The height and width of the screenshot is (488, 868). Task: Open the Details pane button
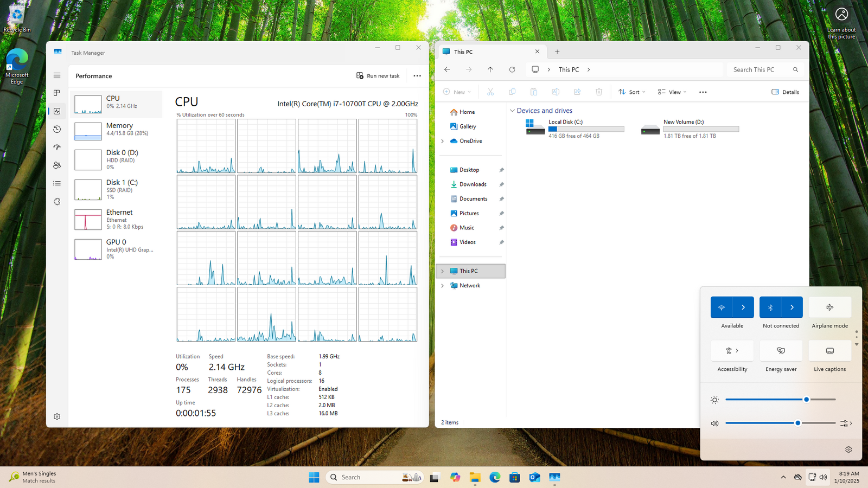point(785,92)
